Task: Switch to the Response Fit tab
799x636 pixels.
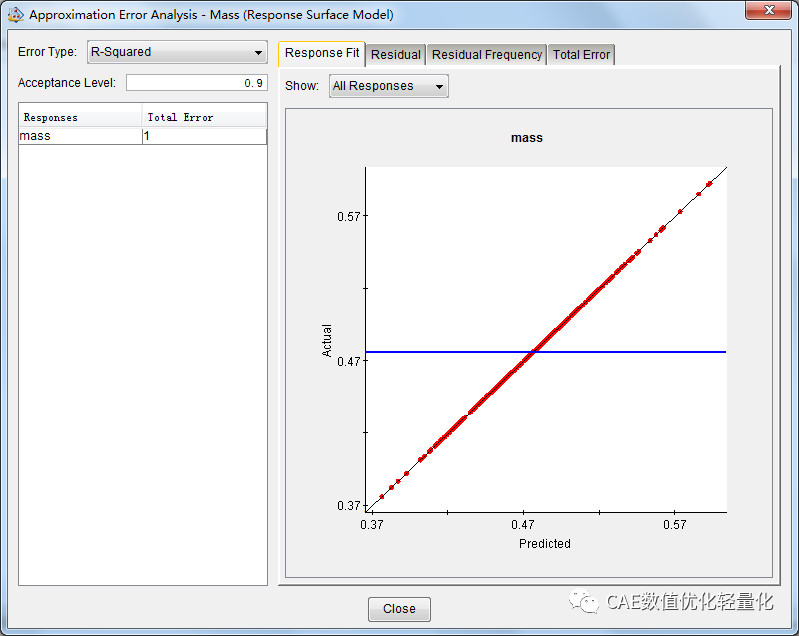Action: [x=322, y=54]
